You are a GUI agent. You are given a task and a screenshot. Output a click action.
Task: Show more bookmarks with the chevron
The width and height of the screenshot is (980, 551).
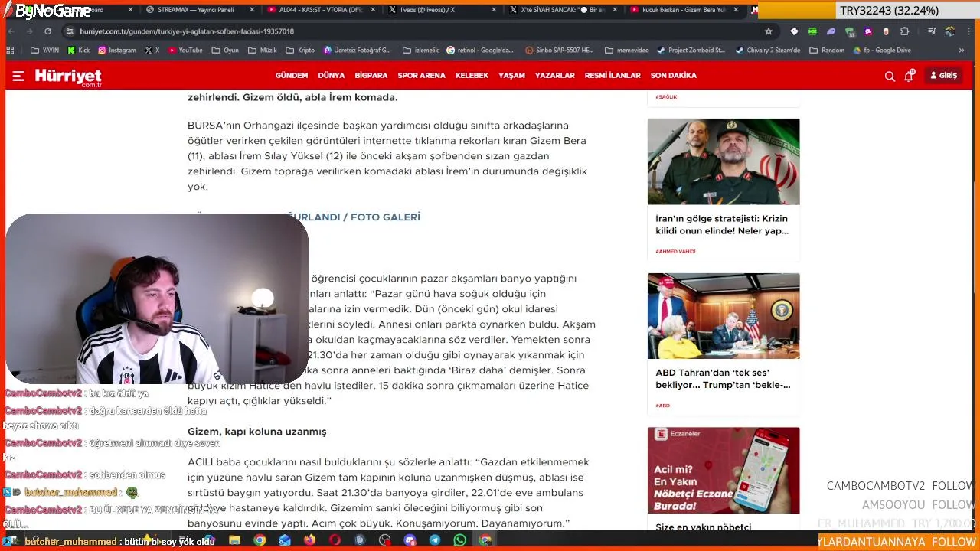tap(962, 51)
